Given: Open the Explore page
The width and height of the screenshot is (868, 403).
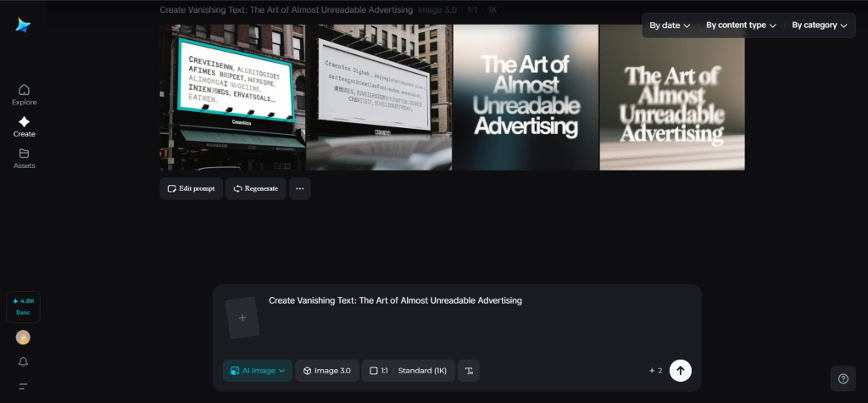Looking at the screenshot, I should tap(24, 94).
